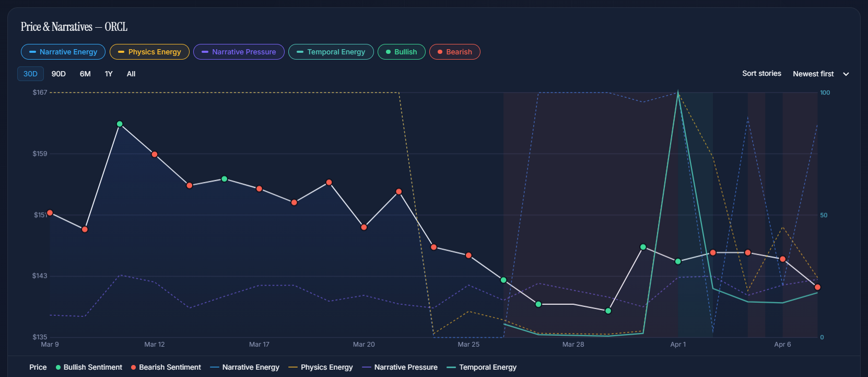Show the All time range
The width and height of the screenshot is (868, 377).
131,74
